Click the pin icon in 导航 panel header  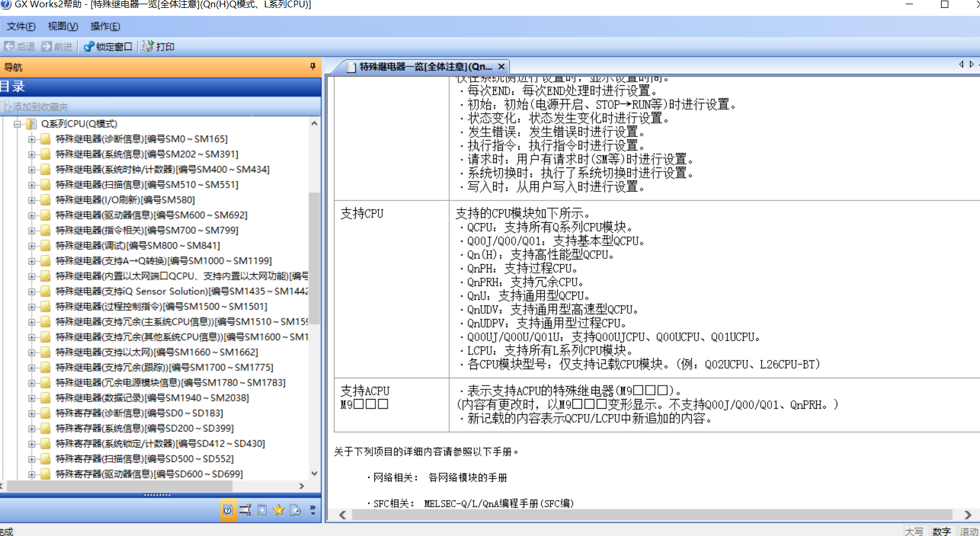pos(313,66)
